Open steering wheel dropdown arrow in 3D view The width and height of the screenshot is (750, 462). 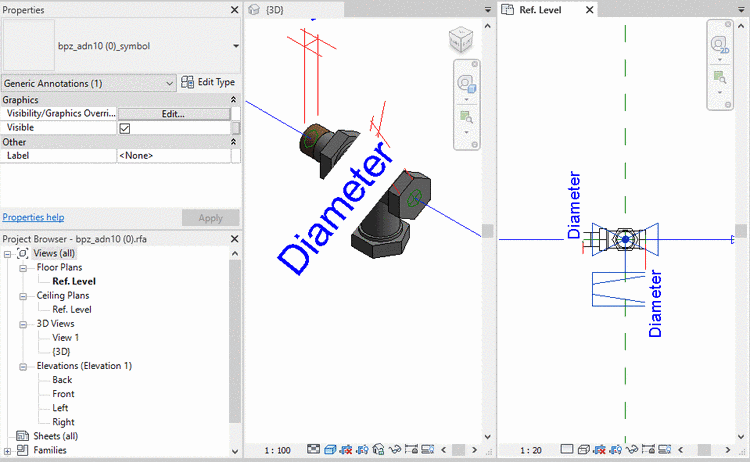tap(466, 99)
